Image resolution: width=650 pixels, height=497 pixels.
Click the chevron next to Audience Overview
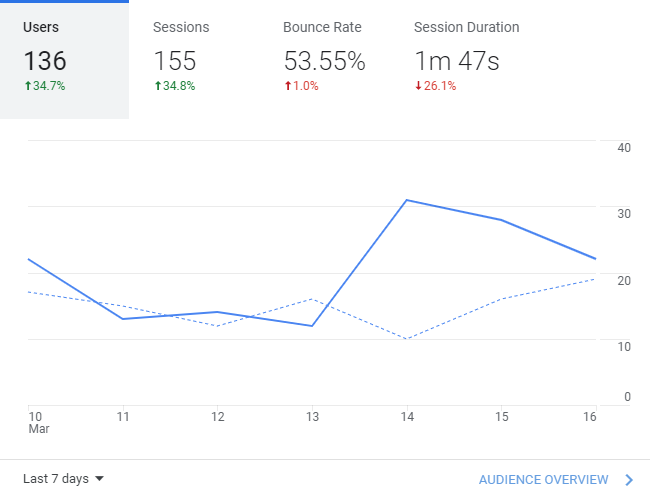pyautogui.click(x=629, y=480)
